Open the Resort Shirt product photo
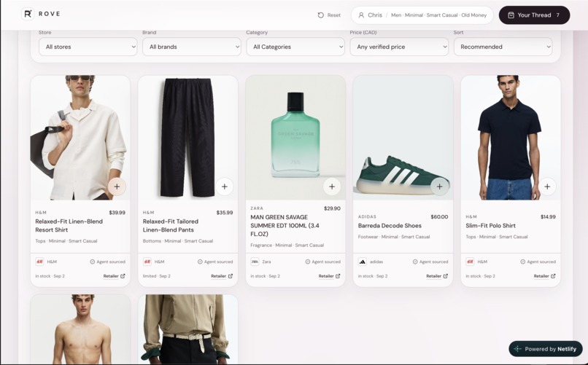Screen dimensions: 588x365 tap(80, 138)
